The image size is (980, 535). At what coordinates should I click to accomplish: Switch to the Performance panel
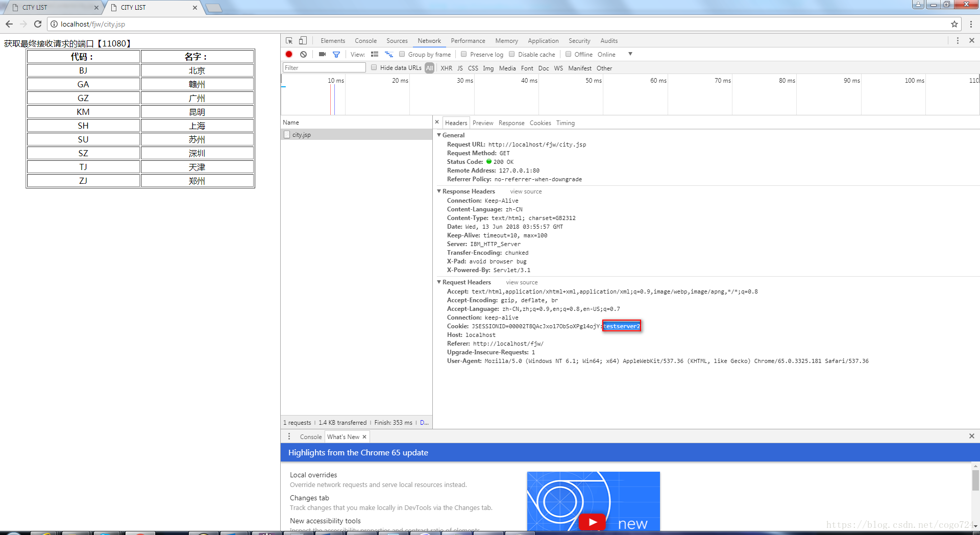point(468,41)
